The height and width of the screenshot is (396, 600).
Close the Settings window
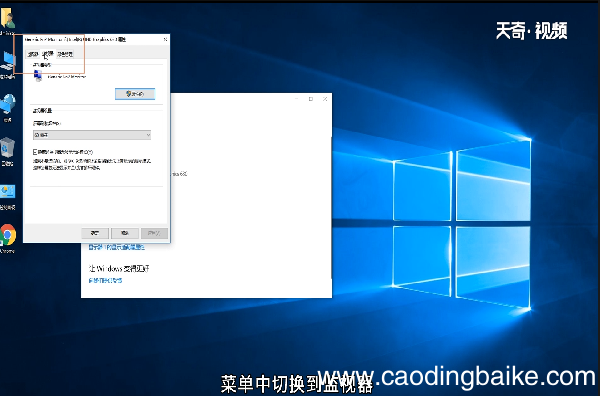[325, 99]
